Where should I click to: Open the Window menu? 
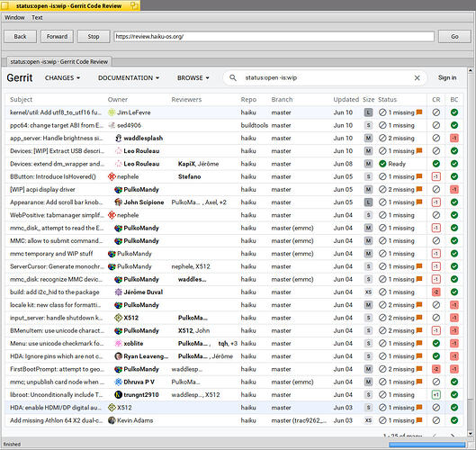tap(14, 17)
